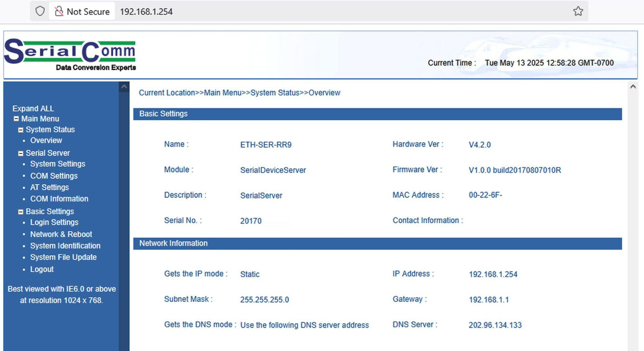Click device name value ETH-SER-RR9
This screenshot has width=644, height=351.
266,145
